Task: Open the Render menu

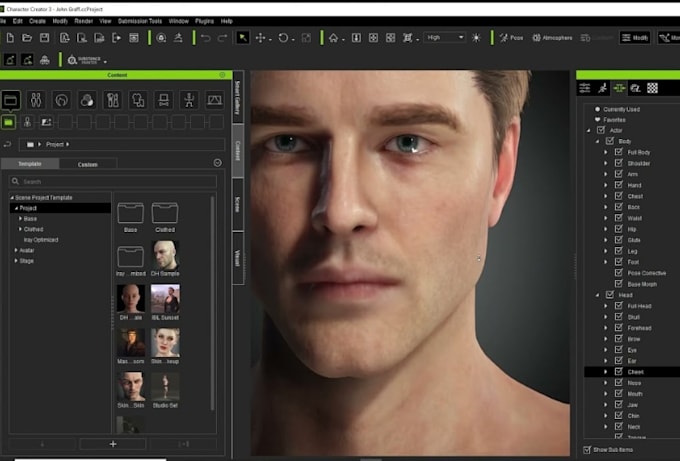Action: 84,21
